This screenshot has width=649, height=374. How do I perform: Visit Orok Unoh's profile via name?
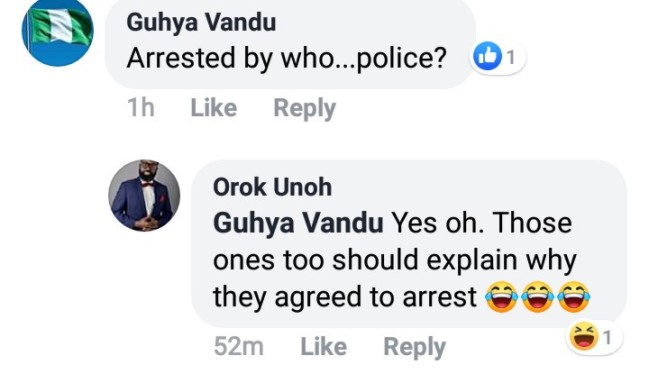click(x=272, y=187)
